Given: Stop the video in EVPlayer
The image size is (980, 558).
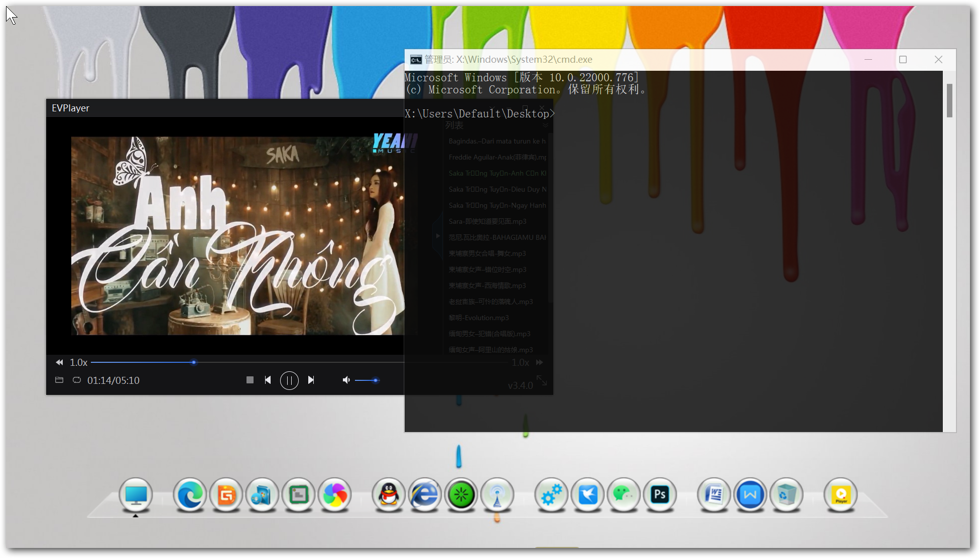Looking at the screenshot, I should click(x=250, y=380).
